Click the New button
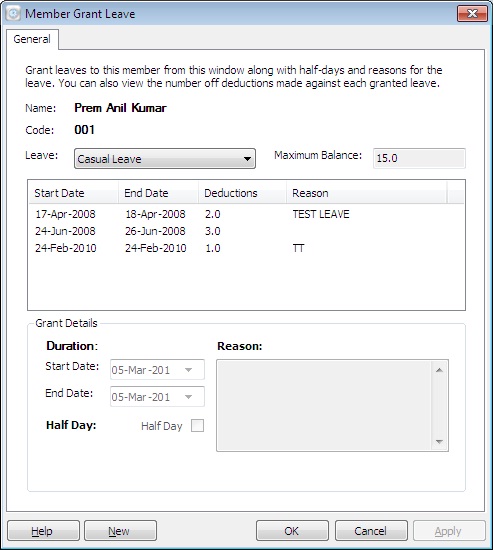The width and height of the screenshot is (493, 550). pos(120,531)
